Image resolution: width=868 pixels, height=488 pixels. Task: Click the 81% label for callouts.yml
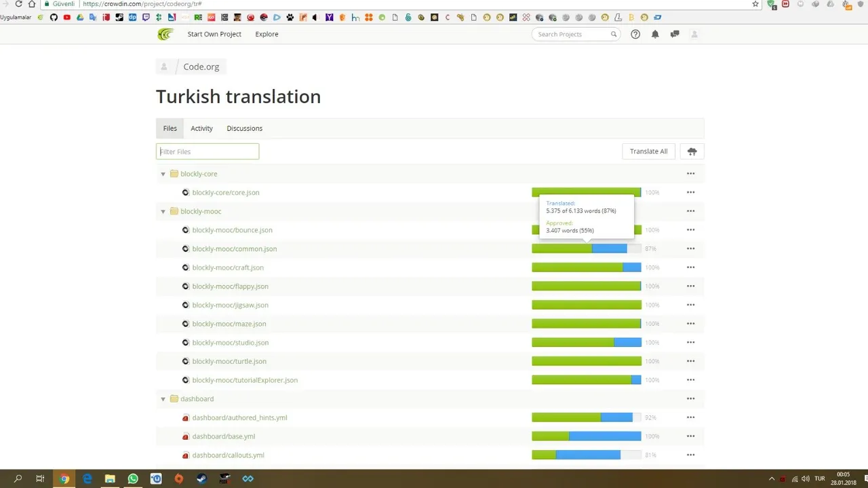coord(651,455)
